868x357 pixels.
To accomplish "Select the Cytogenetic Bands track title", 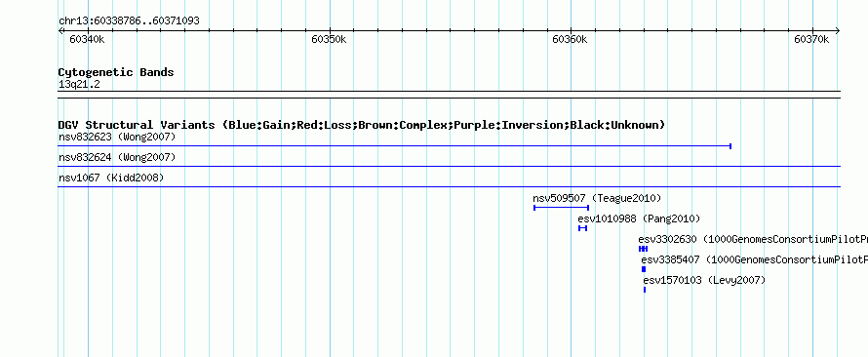I will coord(116,72).
